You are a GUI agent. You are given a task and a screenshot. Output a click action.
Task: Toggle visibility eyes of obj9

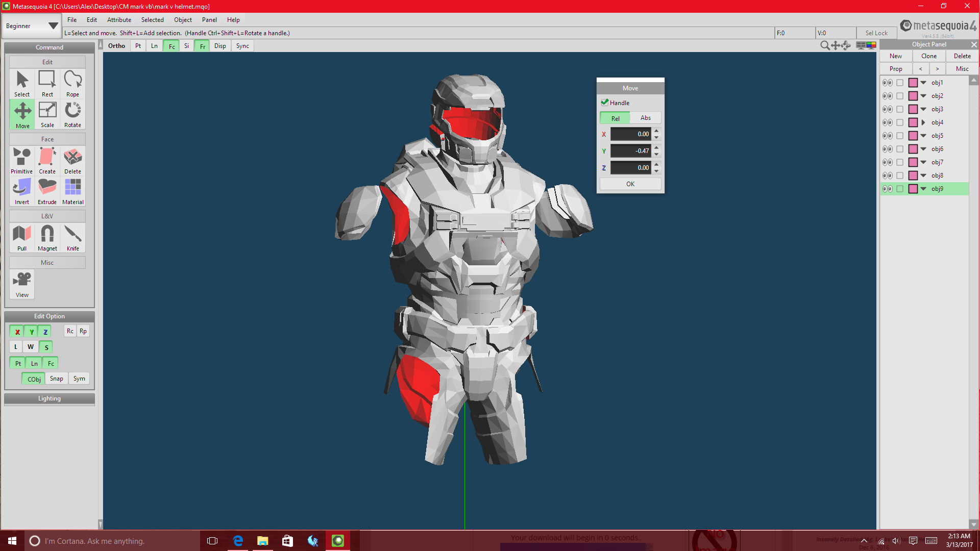tap(888, 189)
